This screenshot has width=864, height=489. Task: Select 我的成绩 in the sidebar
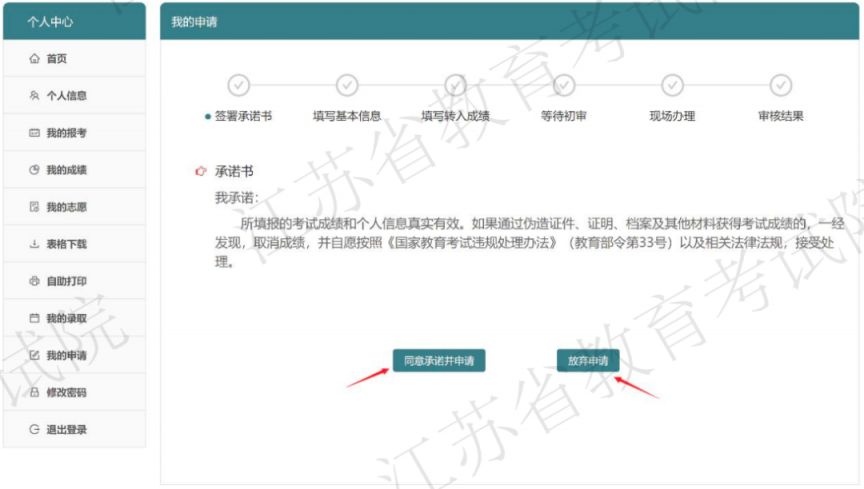click(x=74, y=170)
